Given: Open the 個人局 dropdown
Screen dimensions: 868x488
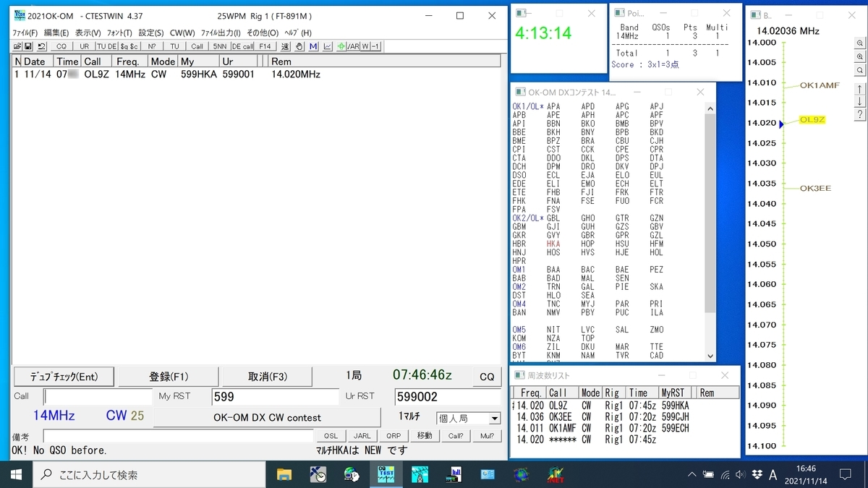Looking at the screenshot, I should coord(469,419).
